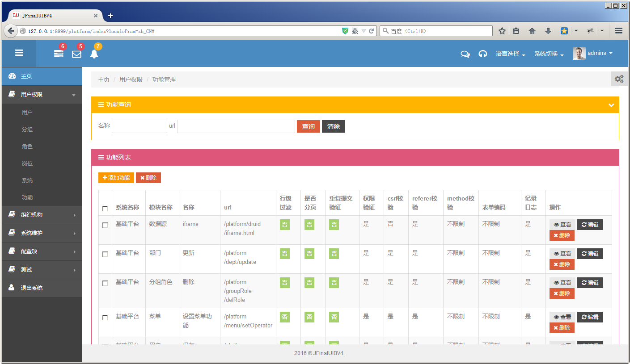This screenshot has width=630, height=364.
Task: Click the browser back arrow
Action: [x=10, y=31]
